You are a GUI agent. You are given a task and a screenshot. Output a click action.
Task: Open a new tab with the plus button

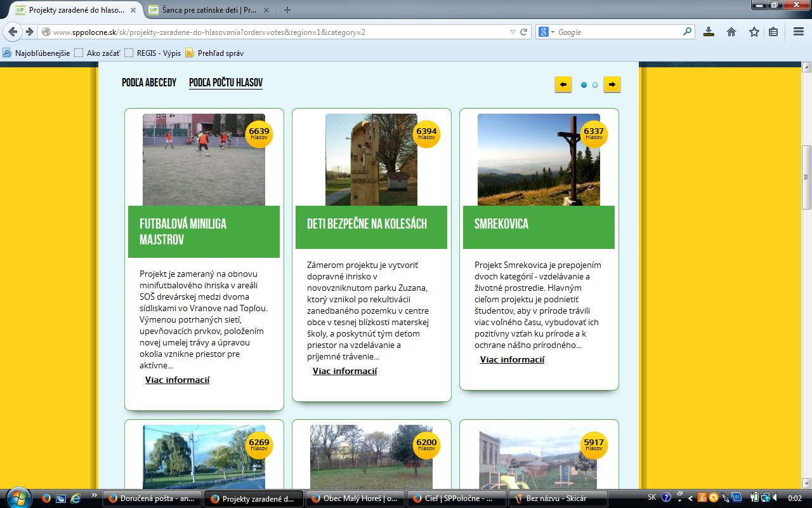tap(287, 10)
